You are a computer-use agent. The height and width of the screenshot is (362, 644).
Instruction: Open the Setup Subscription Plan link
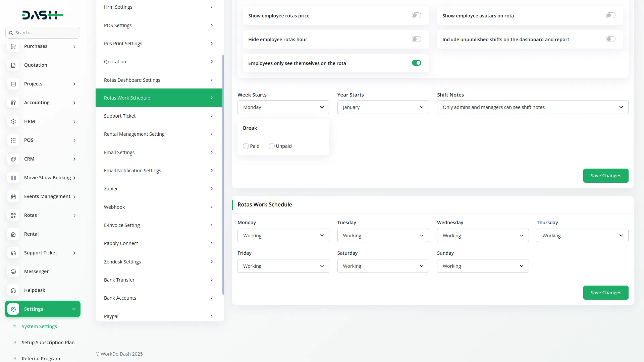tap(48, 343)
